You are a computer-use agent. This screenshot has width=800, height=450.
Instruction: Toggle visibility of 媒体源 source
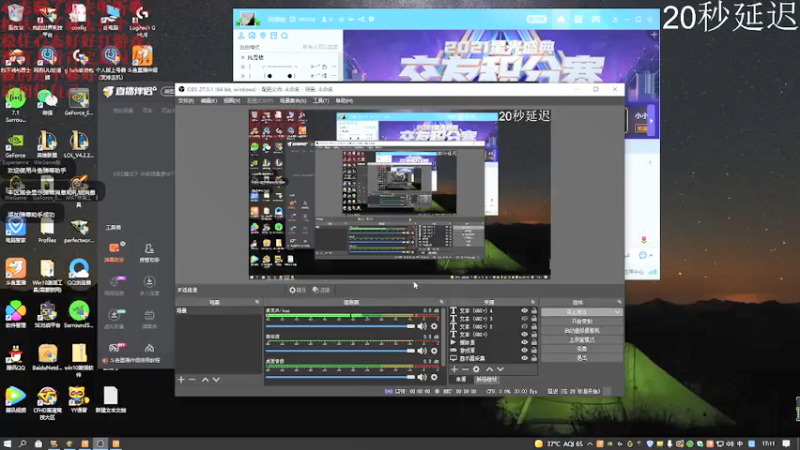(524, 342)
